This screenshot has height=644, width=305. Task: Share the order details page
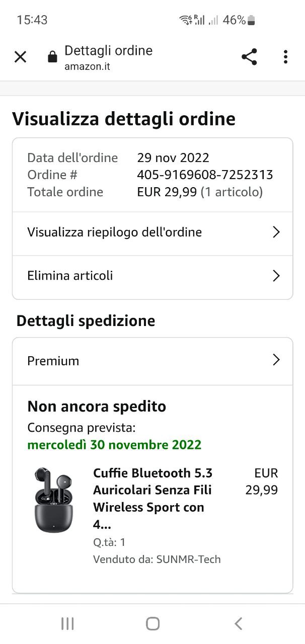point(249,57)
